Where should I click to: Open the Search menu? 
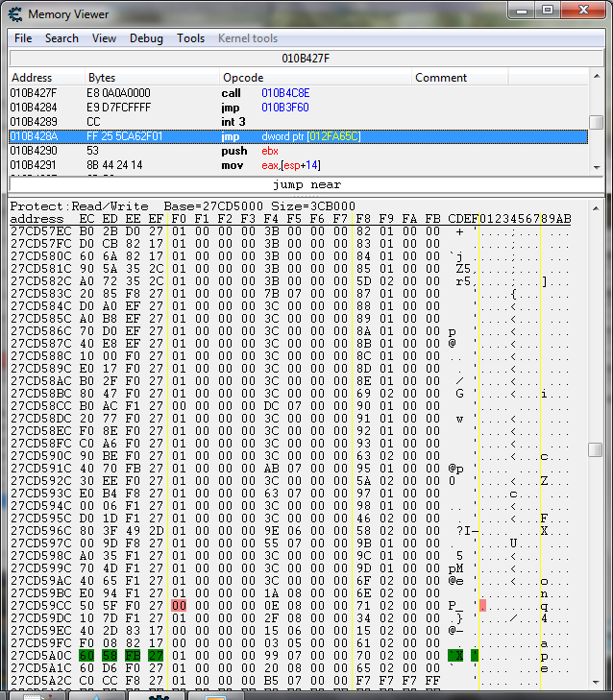click(61, 38)
